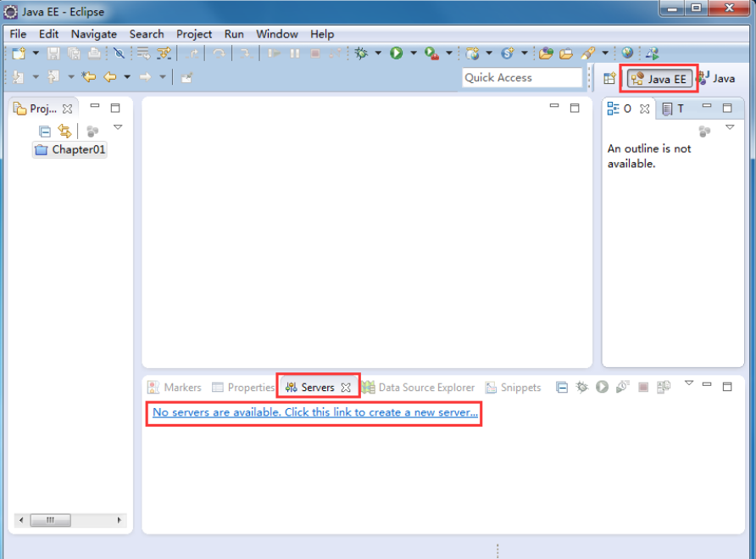Click the New Servlet icon
This screenshot has height=559, width=756.
tap(507, 53)
